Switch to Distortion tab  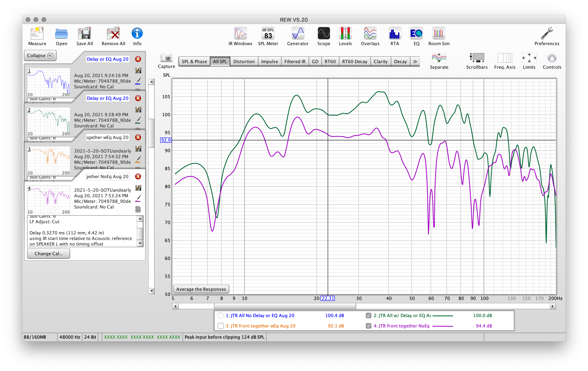tap(244, 62)
